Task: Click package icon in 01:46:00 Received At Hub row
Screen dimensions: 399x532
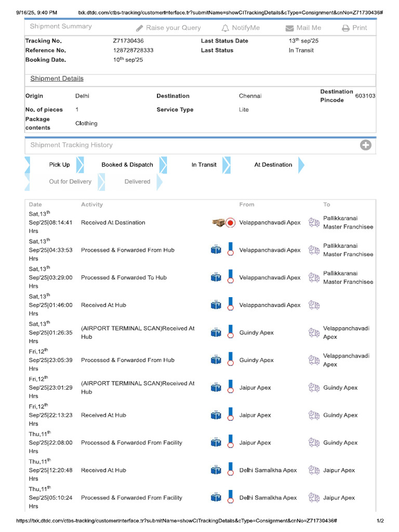Action: [x=216, y=305]
